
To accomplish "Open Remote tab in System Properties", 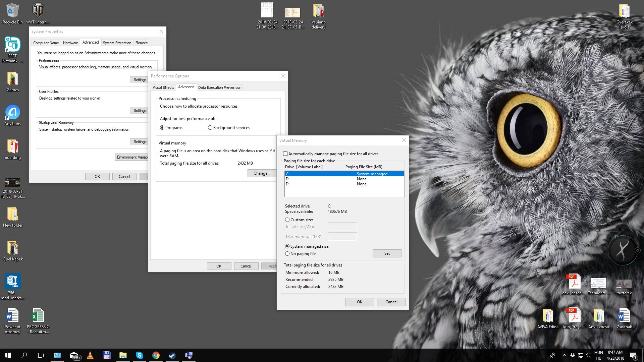I will pos(142,43).
